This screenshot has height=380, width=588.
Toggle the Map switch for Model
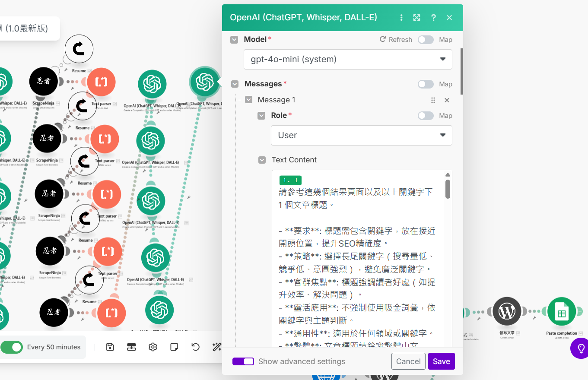[426, 40]
